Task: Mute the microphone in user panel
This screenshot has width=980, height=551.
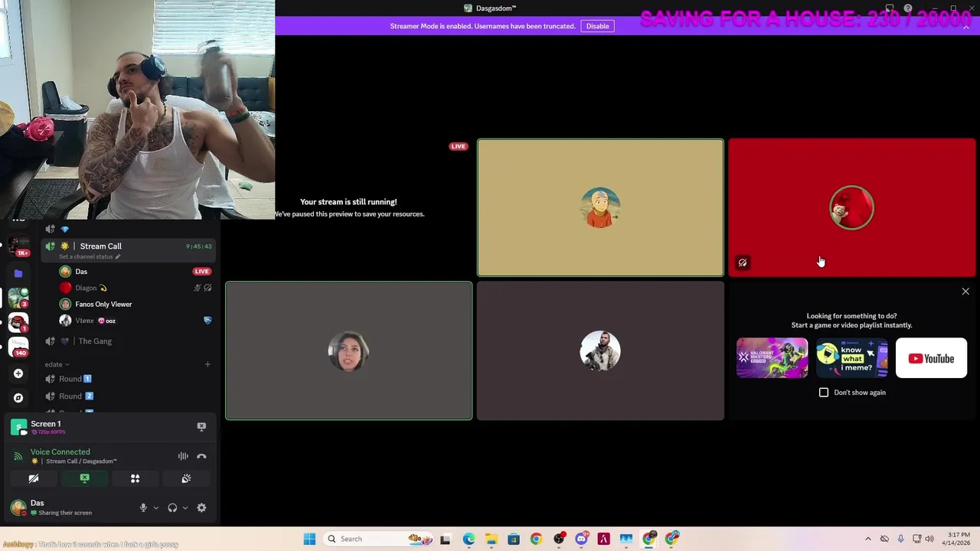Action: pyautogui.click(x=143, y=508)
